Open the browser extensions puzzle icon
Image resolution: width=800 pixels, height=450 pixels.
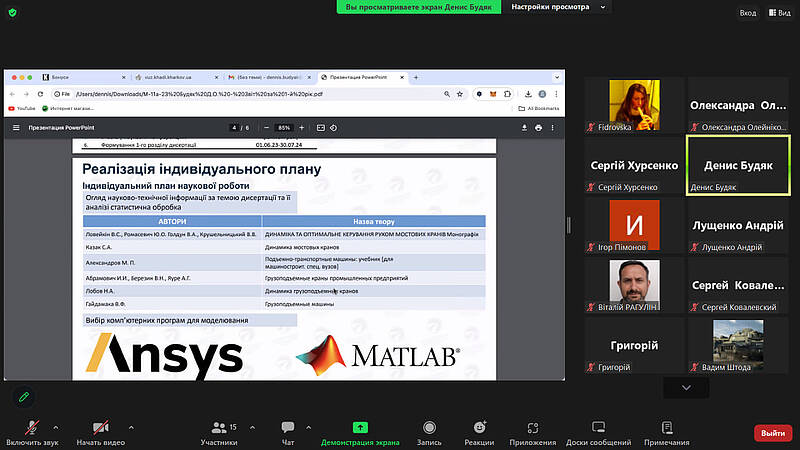tap(507, 94)
